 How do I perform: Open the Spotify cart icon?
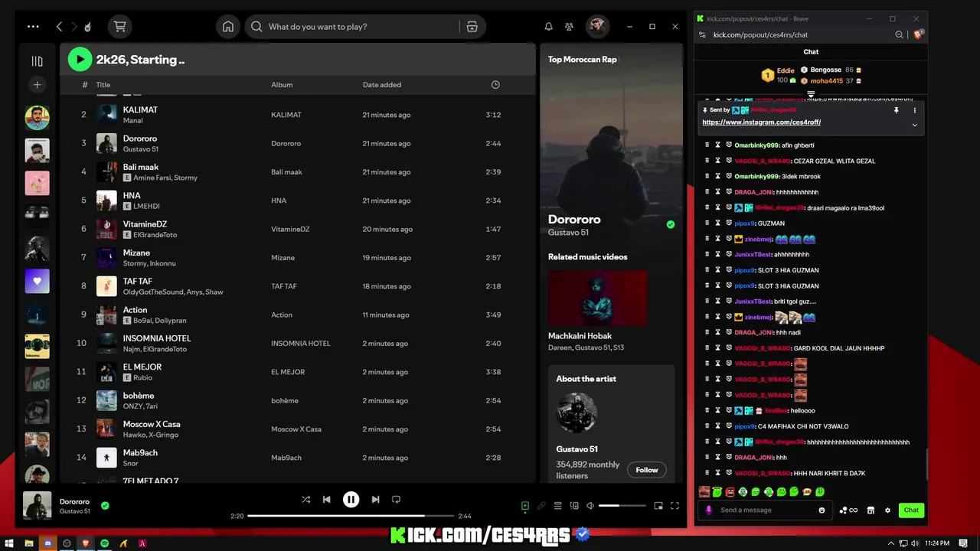click(x=119, y=26)
